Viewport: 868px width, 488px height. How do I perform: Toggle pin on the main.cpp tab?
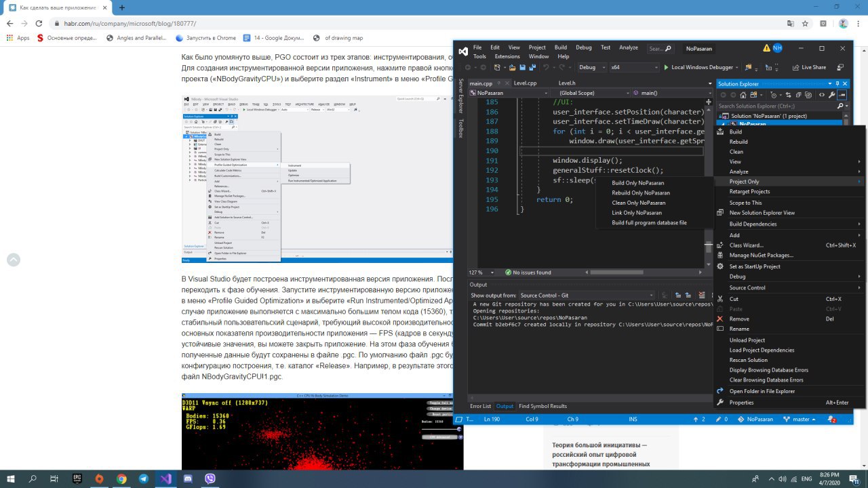(x=499, y=83)
